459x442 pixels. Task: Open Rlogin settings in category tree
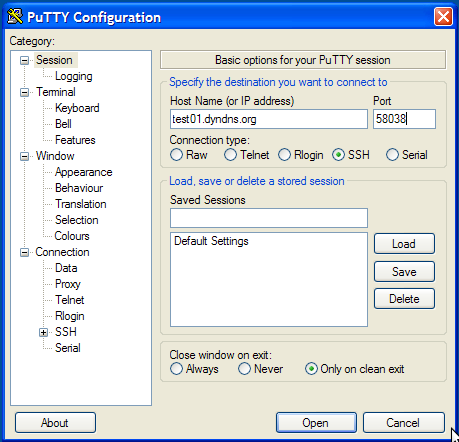coord(70,316)
